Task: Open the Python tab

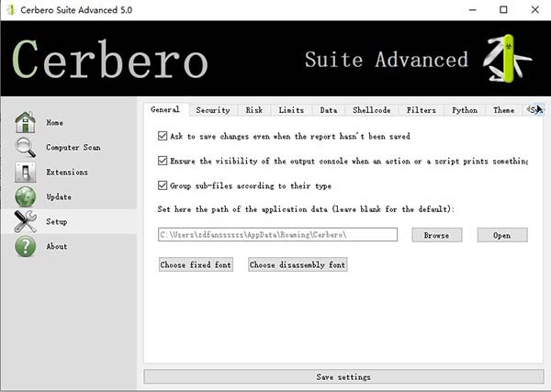Action: (x=465, y=110)
